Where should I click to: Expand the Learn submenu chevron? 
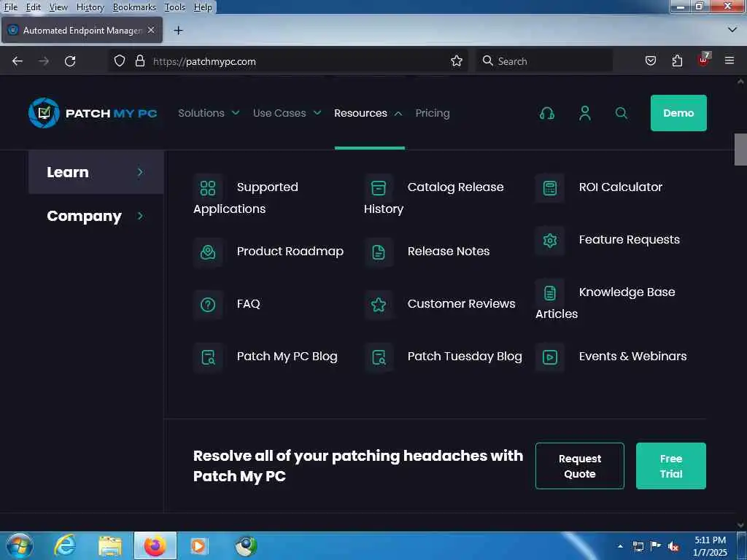pos(140,172)
